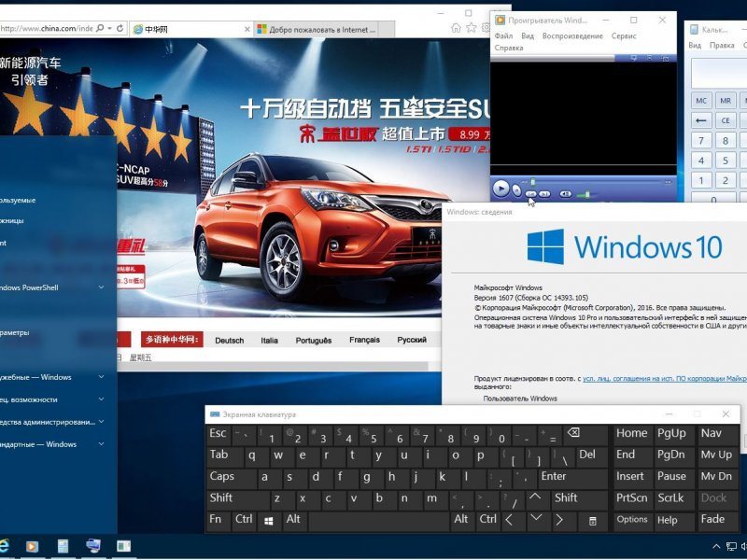Open the Deutsch language link on china.com

tap(229, 341)
